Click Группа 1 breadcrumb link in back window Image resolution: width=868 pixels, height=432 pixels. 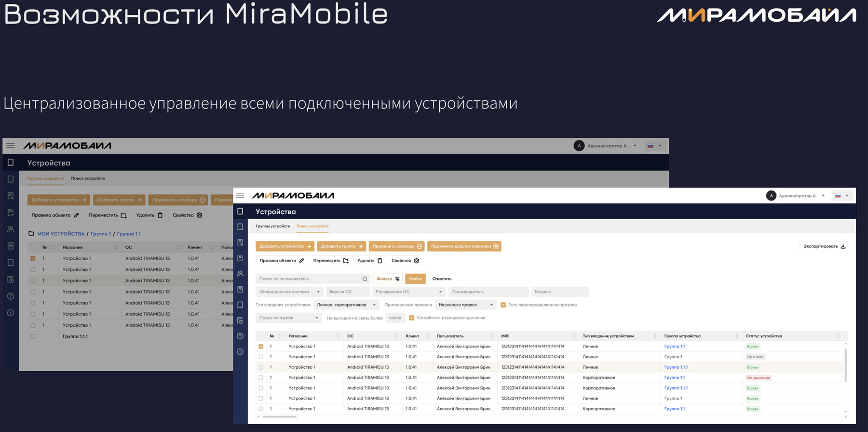[100, 234]
